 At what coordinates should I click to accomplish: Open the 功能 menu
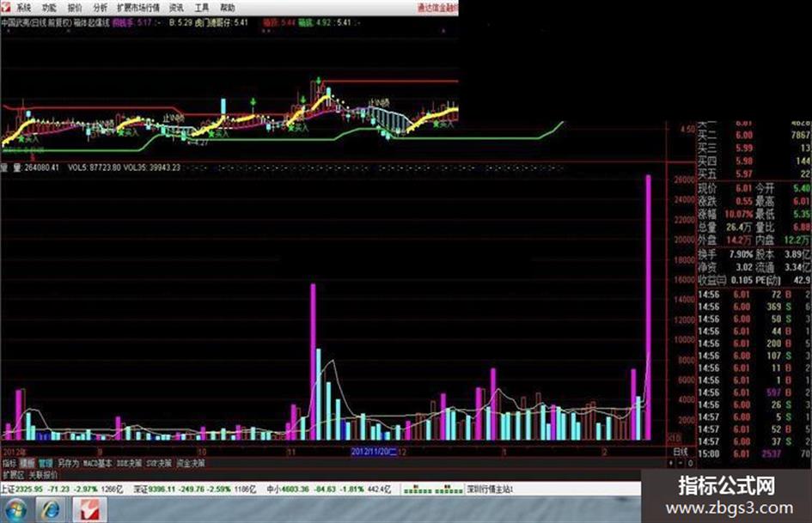click(x=49, y=8)
